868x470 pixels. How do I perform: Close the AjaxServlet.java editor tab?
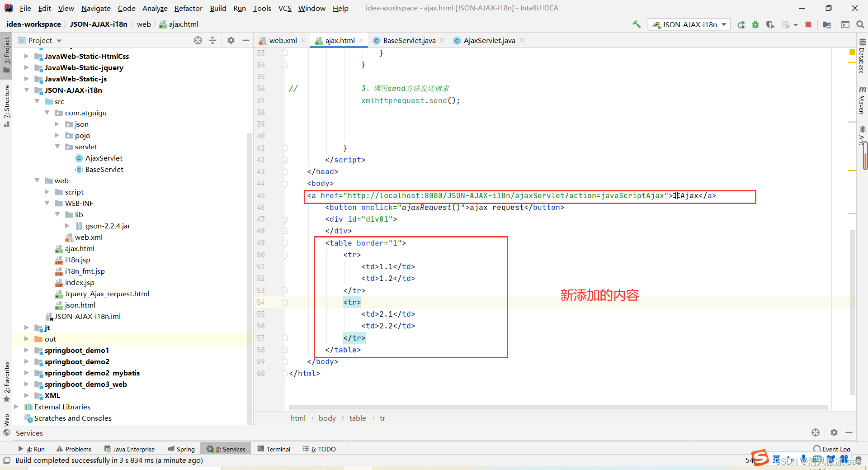coord(522,40)
